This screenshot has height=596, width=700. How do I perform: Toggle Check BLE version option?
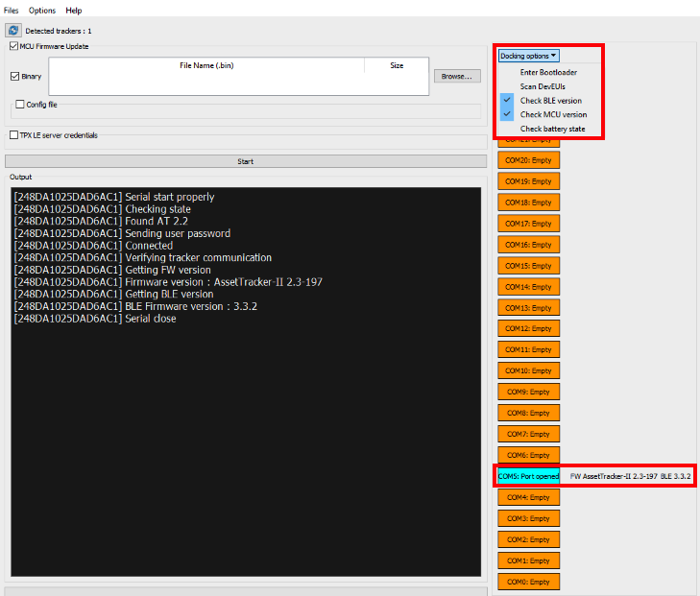coord(550,101)
